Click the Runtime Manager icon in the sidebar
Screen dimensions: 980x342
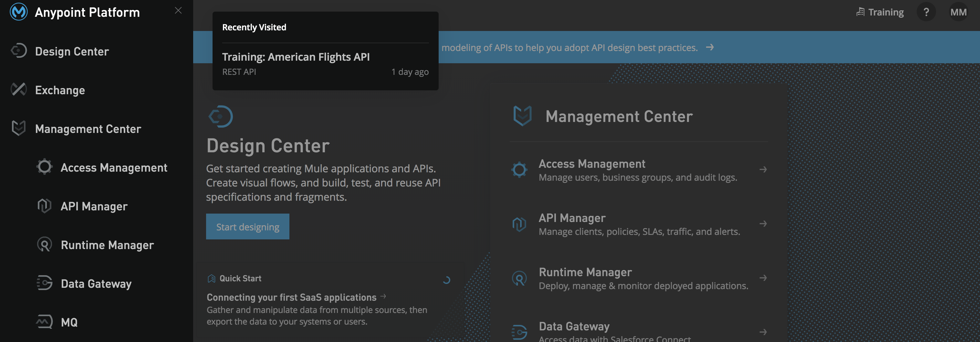[x=45, y=244]
